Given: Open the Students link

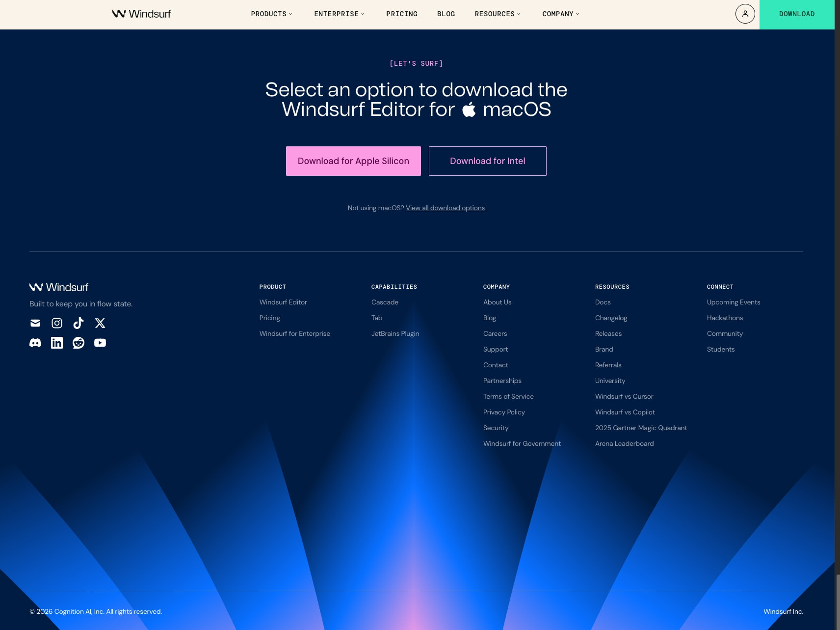Looking at the screenshot, I should click(721, 349).
